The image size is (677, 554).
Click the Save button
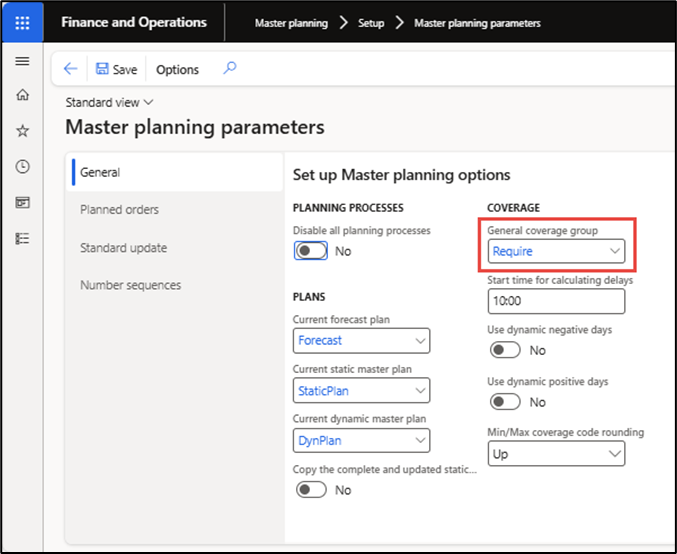pos(117,69)
